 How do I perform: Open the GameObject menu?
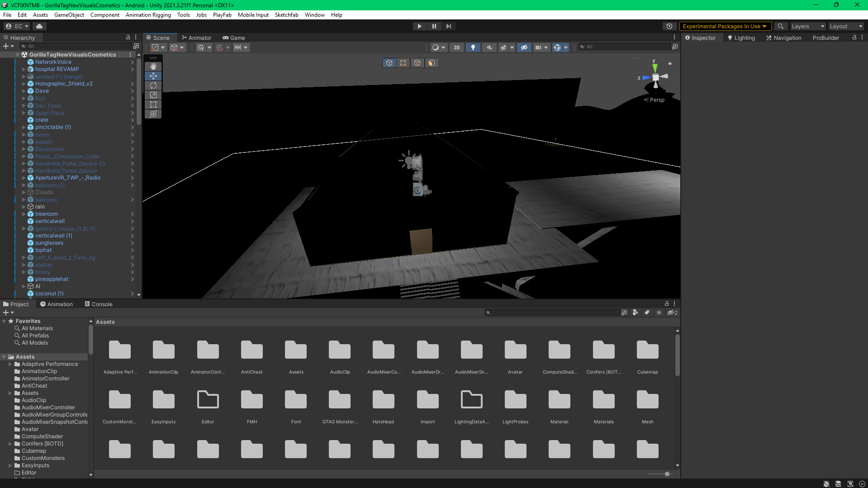(69, 15)
